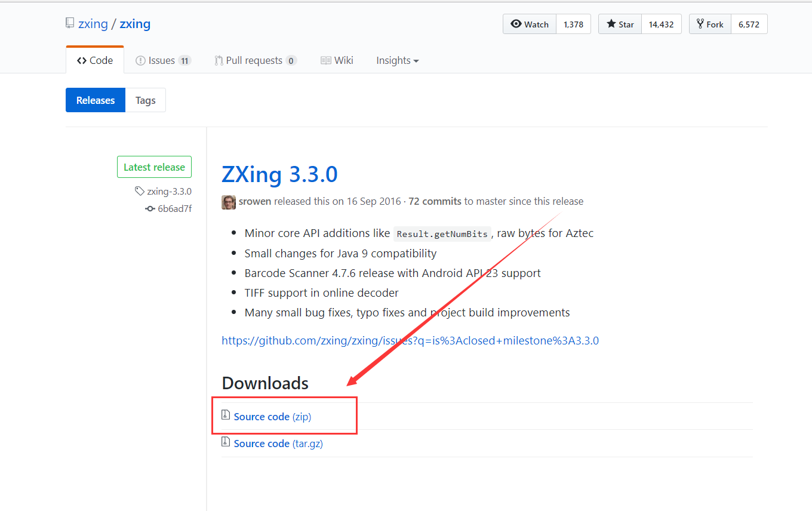Click the Issues count badge 11

[184, 60]
